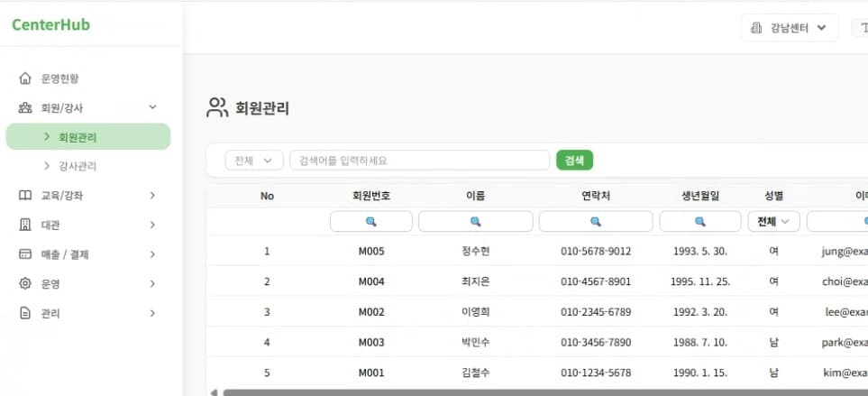The width and height of the screenshot is (868, 396).
Task: Click the 관리 document icon
Action: point(25,313)
